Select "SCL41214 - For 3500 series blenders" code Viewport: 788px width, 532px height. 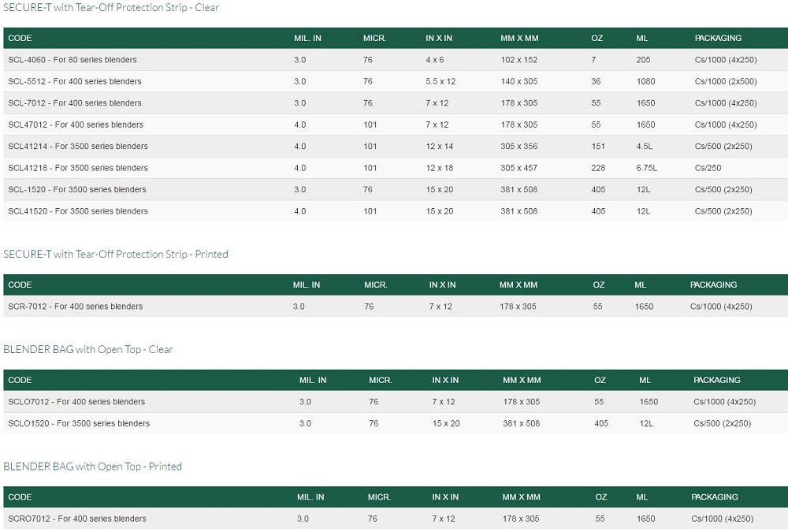[78, 147]
